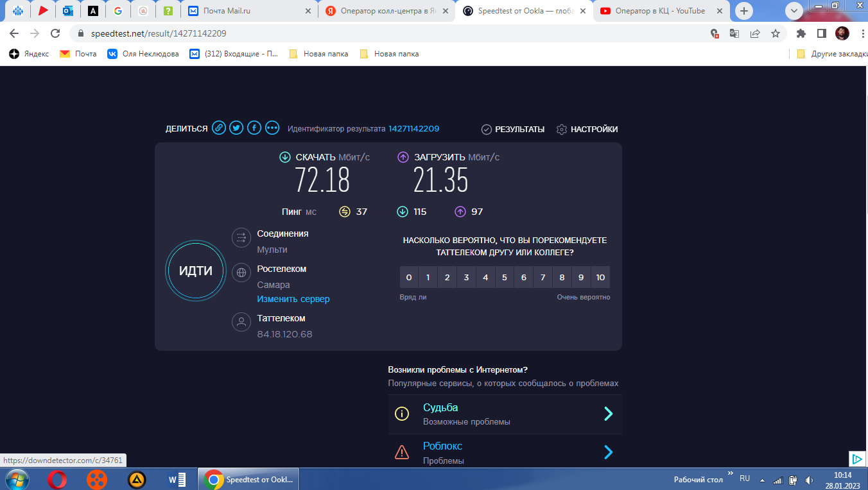Rate recommendation score 0
This screenshot has width=868, height=490.
[409, 277]
